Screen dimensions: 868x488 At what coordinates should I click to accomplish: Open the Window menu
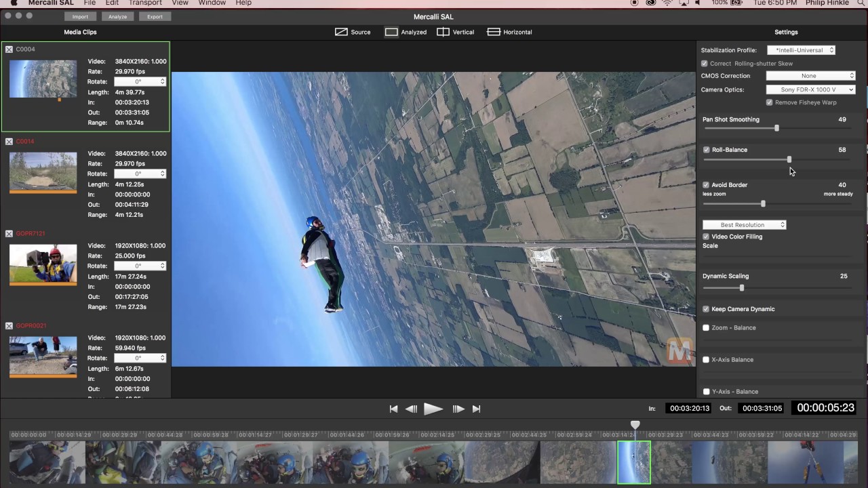point(212,3)
